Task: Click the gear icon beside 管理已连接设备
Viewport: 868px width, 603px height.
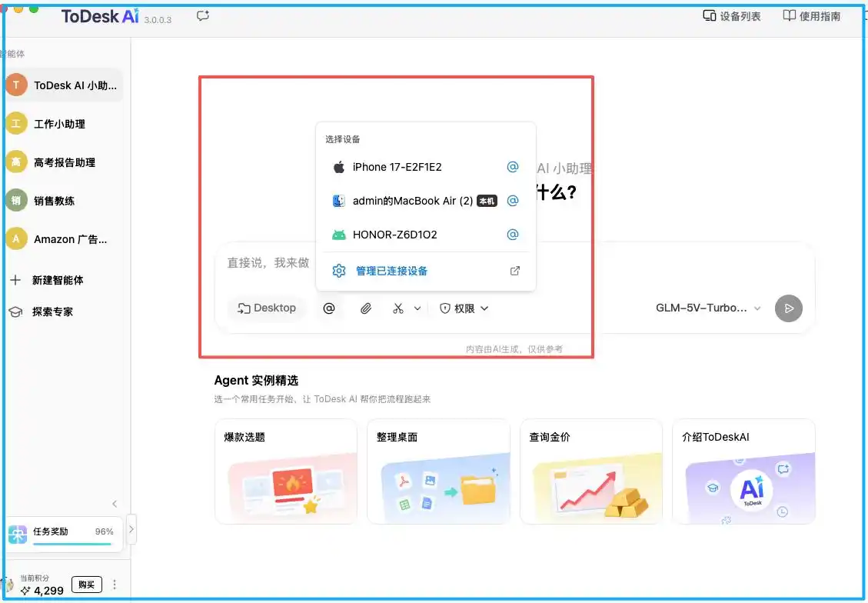Action: pos(339,271)
